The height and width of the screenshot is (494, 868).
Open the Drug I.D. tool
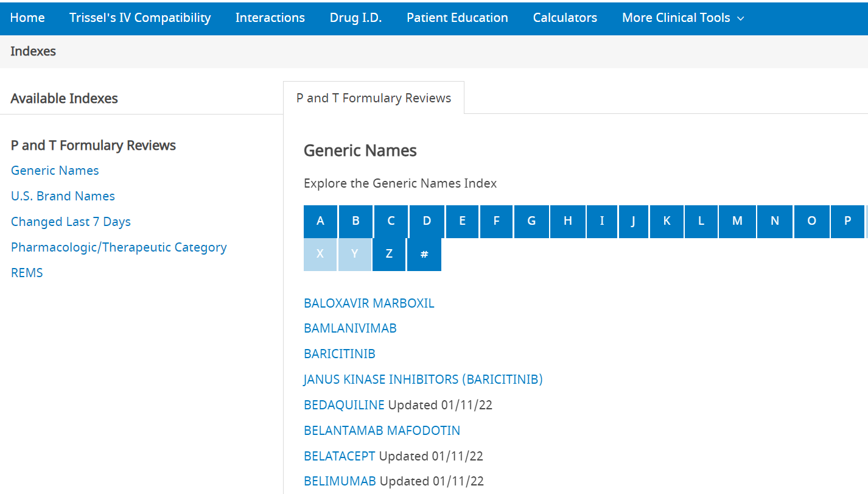tap(355, 18)
